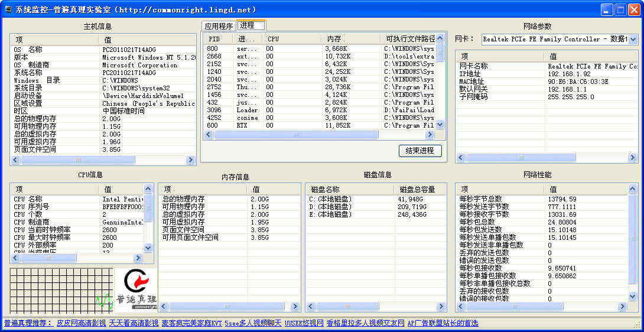Click right arrow of 网络性能 horizontal scrollbar
The width and height of the screenshot is (644, 332).
click(x=623, y=306)
